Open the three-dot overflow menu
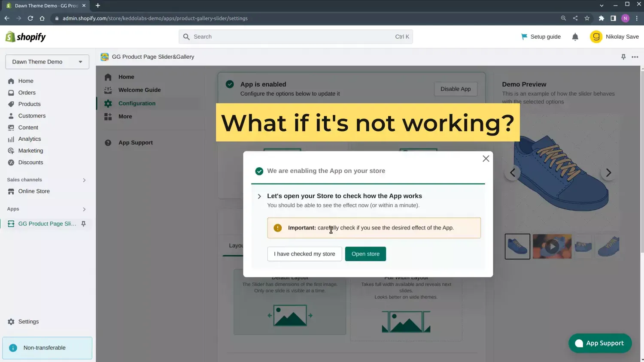Viewport: 644px width, 362px height. click(x=635, y=57)
